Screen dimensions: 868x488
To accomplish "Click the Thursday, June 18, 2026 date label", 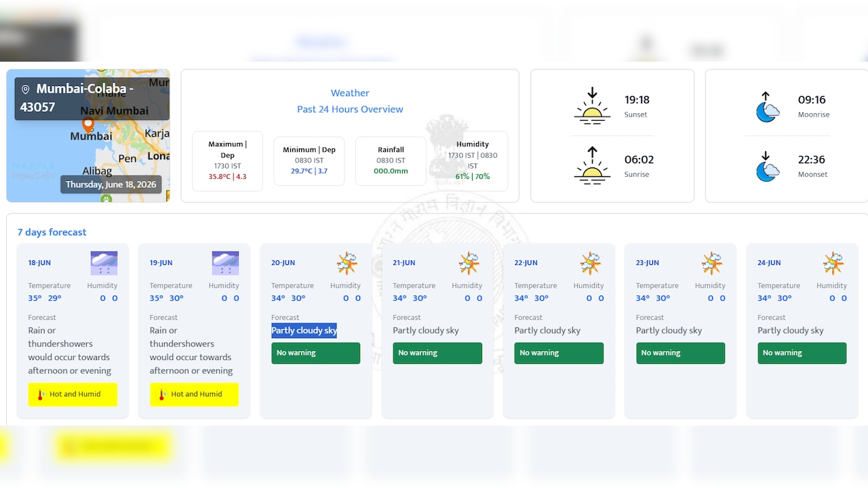I will (111, 184).
